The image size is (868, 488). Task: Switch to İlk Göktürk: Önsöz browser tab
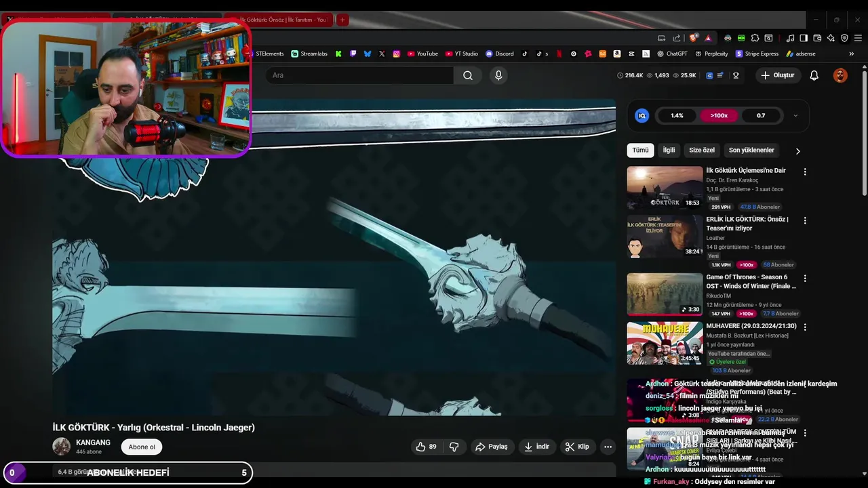point(280,20)
